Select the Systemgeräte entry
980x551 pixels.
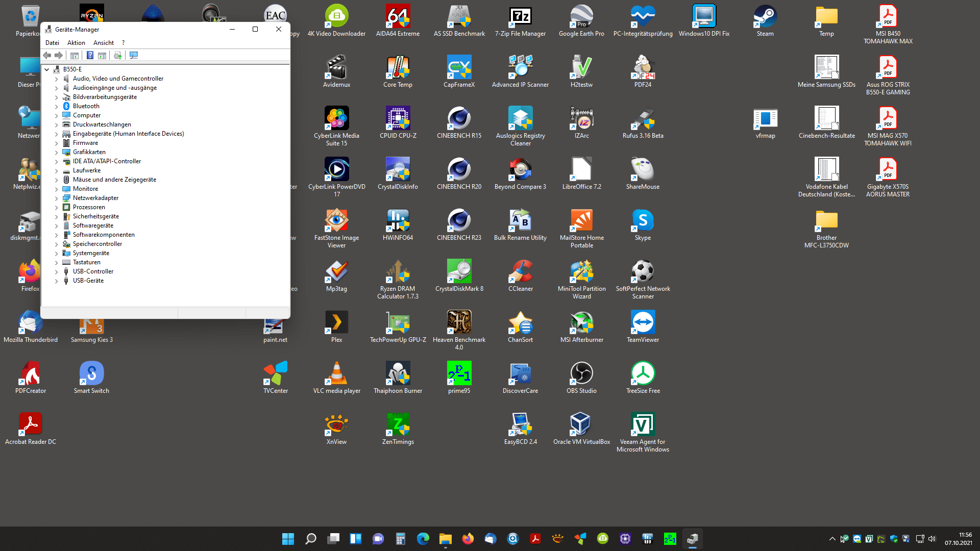[91, 253]
